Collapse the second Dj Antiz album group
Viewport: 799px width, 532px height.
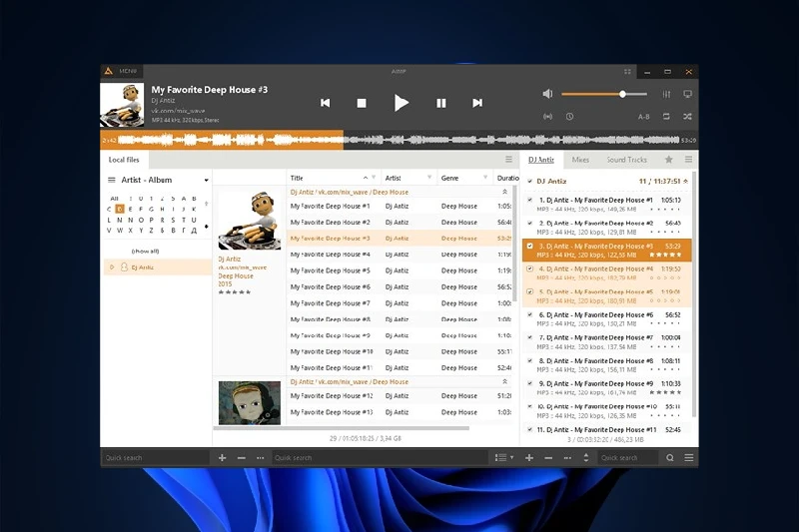pyautogui.click(x=504, y=382)
